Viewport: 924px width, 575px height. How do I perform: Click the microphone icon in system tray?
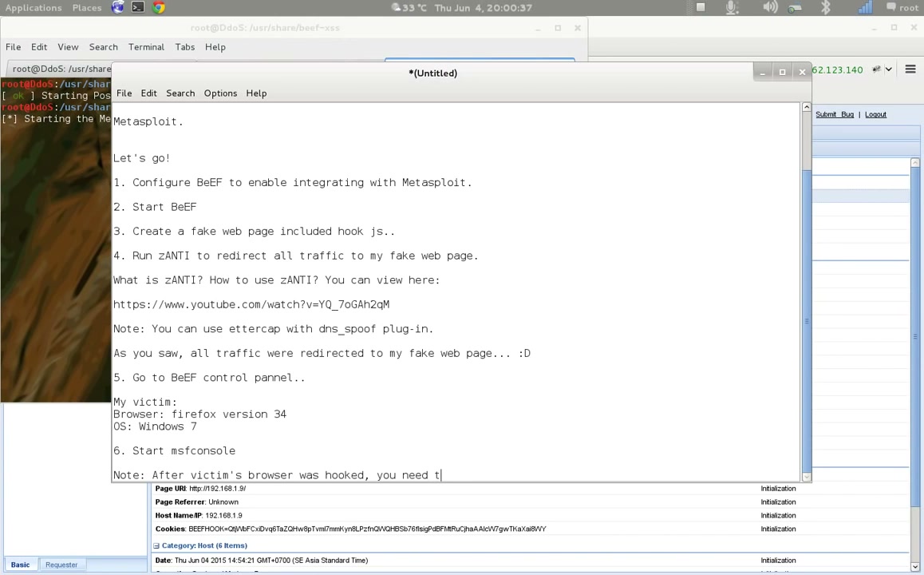point(732,8)
